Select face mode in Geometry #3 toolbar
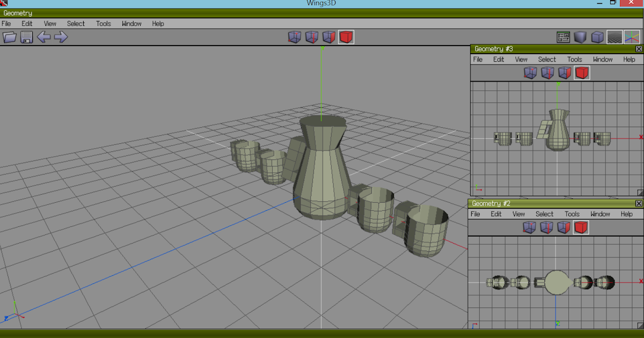Viewport: 644px width, 338px height. (x=565, y=72)
